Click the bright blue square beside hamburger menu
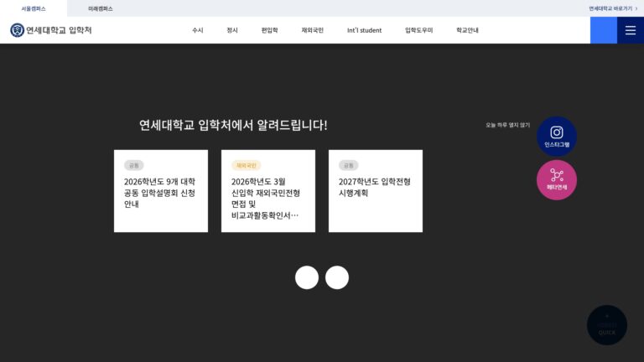644x362 pixels. pos(604,30)
